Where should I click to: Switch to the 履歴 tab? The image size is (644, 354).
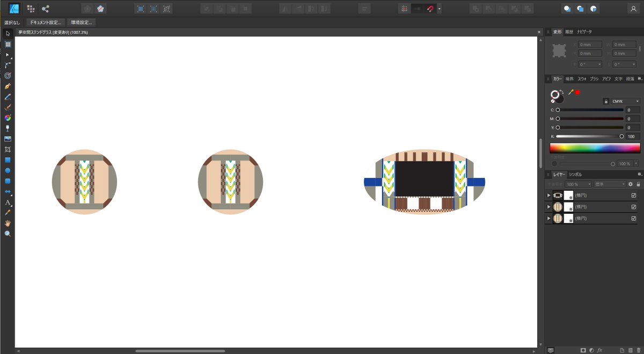(x=569, y=32)
